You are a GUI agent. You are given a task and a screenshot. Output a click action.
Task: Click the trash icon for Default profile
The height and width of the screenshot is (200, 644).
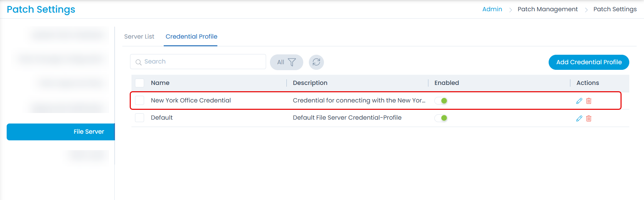pos(589,119)
